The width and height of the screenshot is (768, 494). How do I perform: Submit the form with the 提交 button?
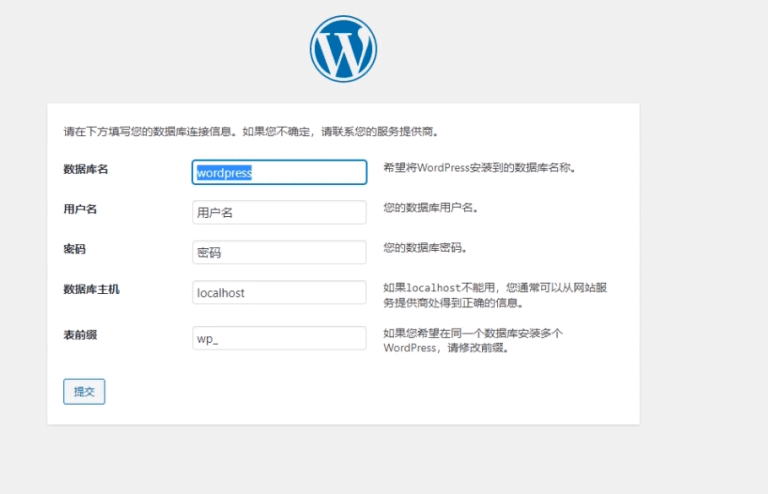pos(84,392)
